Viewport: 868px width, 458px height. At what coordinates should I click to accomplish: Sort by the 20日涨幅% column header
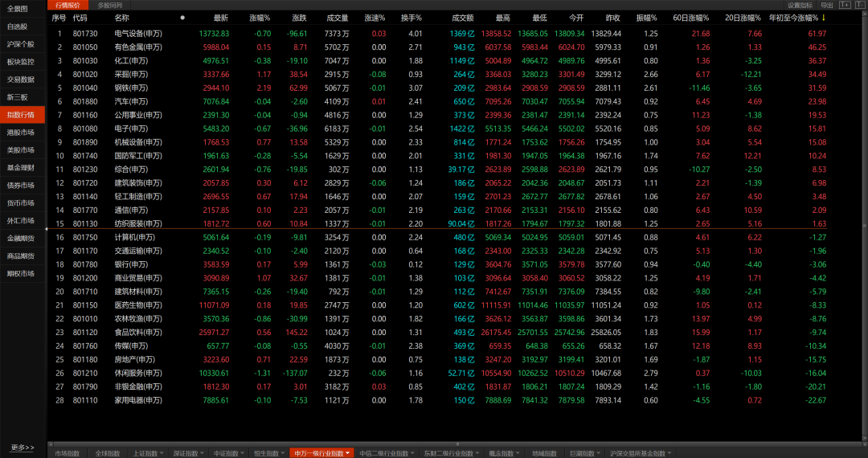[743, 18]
